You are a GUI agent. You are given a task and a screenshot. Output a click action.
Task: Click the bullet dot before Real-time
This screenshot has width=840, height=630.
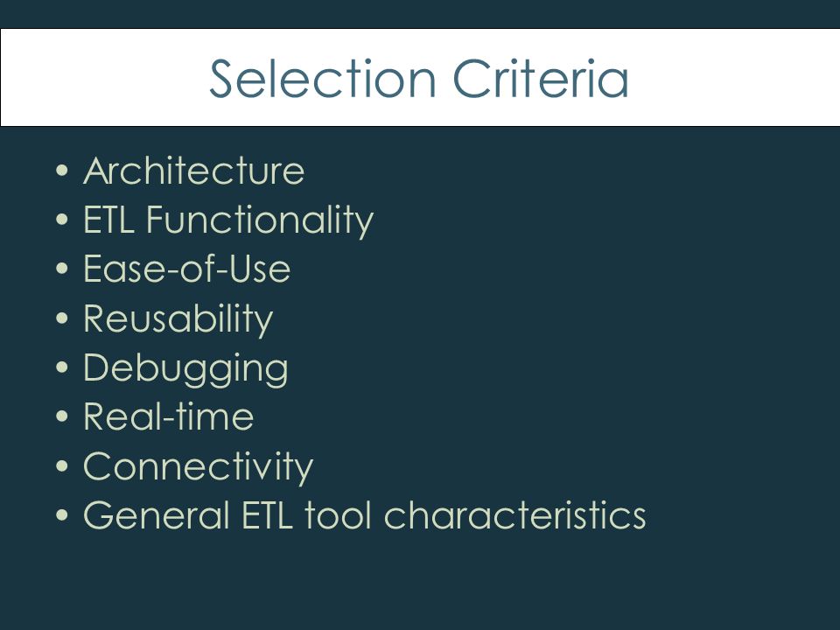pyautogui.click(x=62, y=416)
